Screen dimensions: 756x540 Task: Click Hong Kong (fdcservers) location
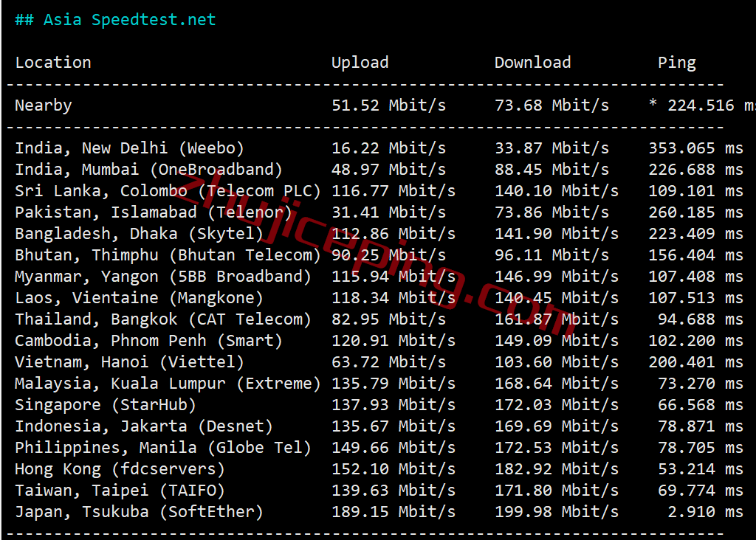pos(120,469)
